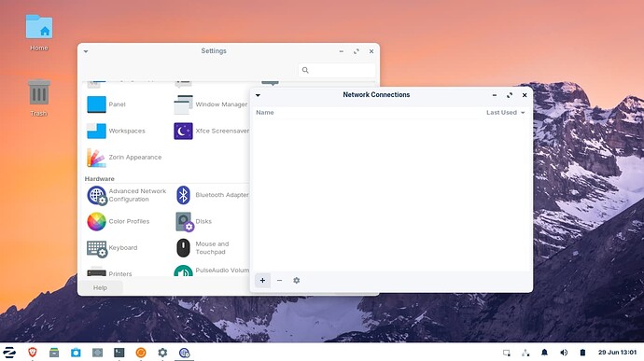
Task: Close the Network Connections window
Action: [x=525, y=95]
